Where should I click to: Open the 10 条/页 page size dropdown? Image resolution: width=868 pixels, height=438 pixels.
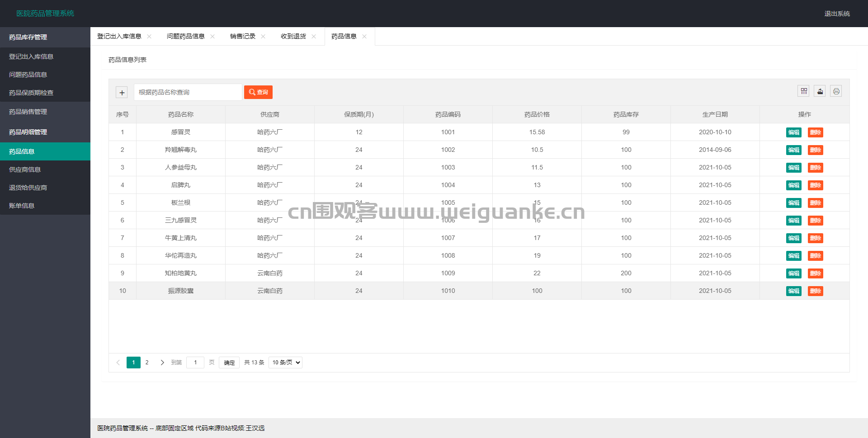pyautogui.click(x=285, y=363)
